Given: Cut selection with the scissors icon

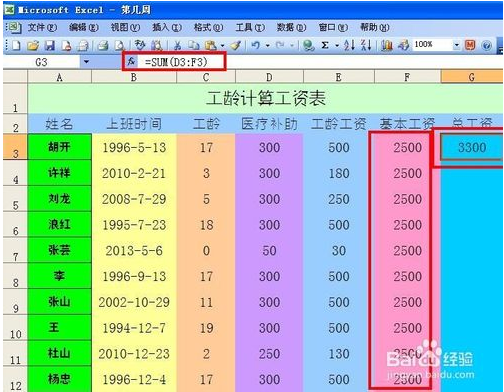Looking at the screenshot, I should tap(178, 45).
